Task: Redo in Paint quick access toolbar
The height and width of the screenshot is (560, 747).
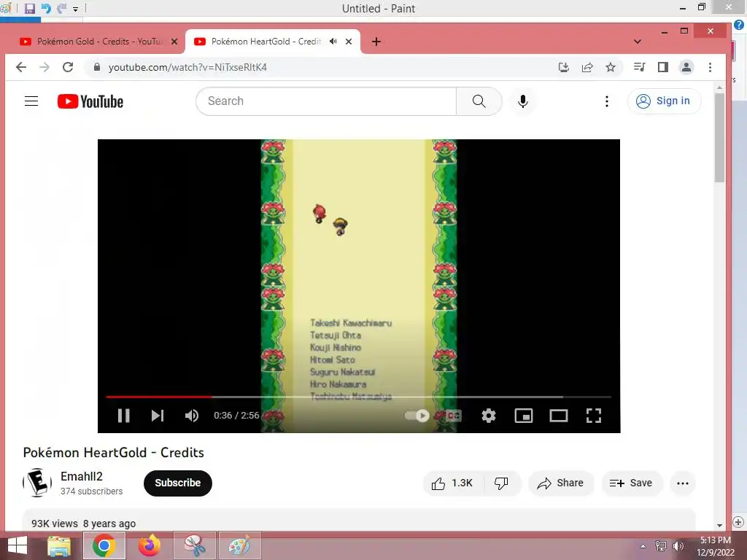Action: [x=61, y=8]
